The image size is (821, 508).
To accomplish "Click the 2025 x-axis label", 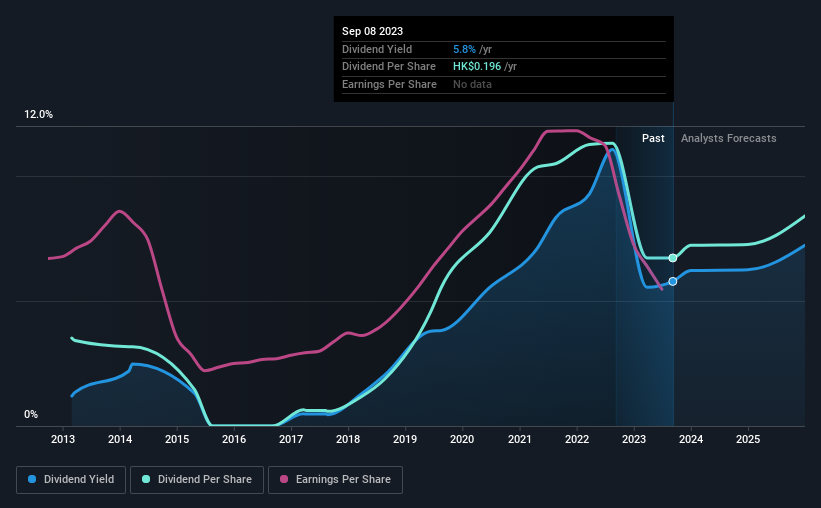I will pyautogui.click(x=748, y=439).
